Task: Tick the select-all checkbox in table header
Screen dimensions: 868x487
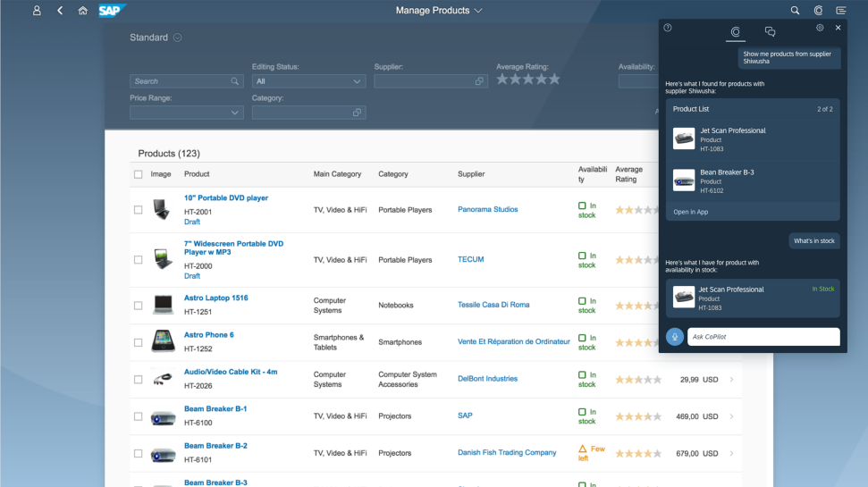Action: [x=138, y=174]
